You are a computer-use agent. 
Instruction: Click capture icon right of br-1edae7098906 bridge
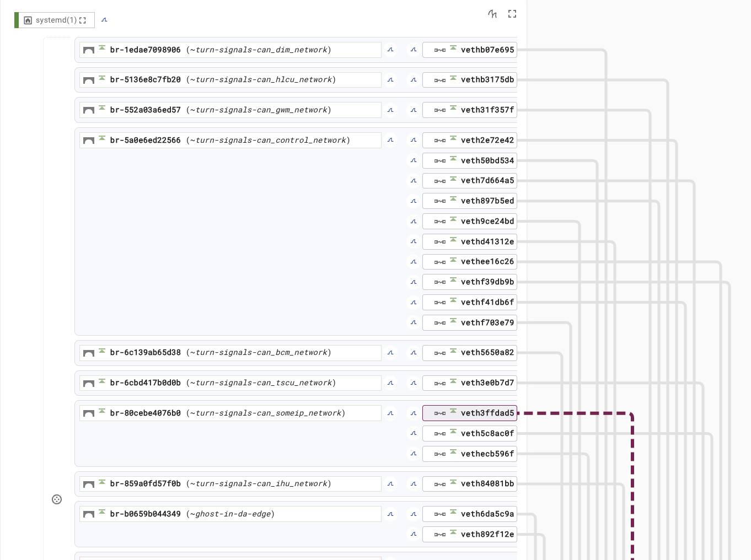click(x=390, y=50)
